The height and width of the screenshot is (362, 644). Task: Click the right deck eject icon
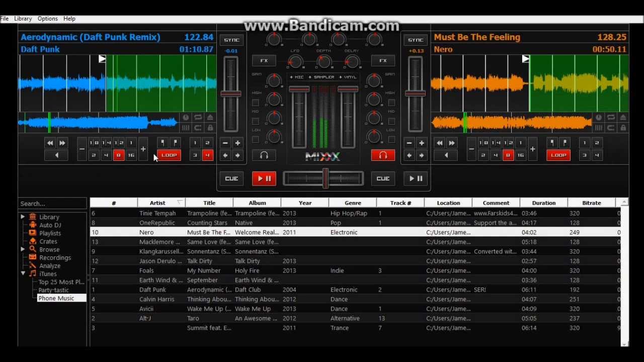(x=623, y=118)
